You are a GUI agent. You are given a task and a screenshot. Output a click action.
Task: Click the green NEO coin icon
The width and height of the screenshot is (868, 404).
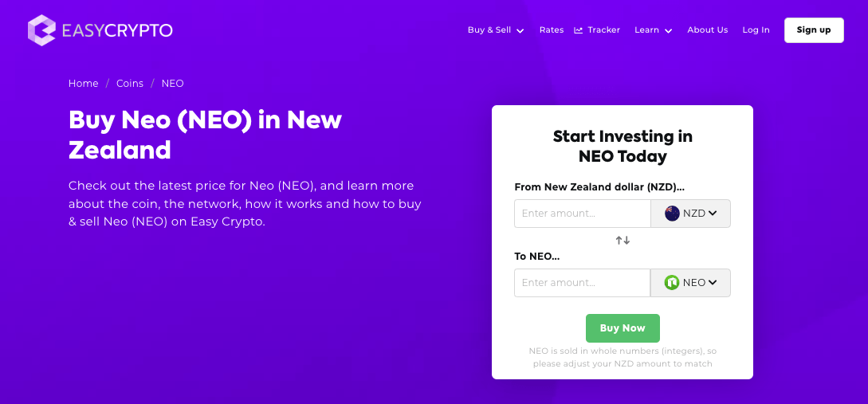(672, 283)
